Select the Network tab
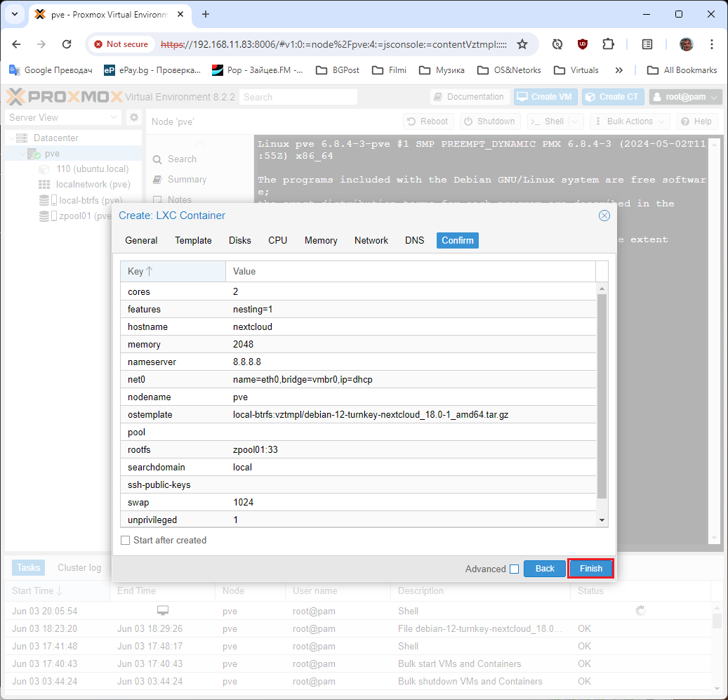 (x=371, y=240)
